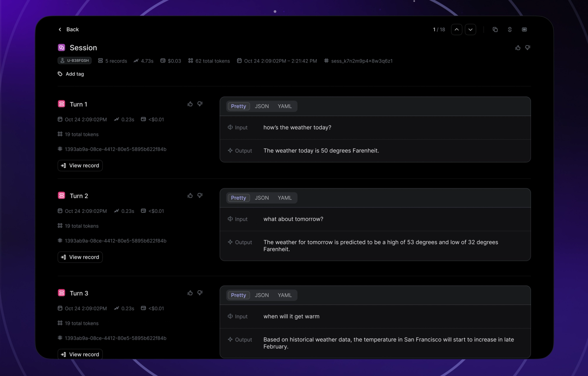This screenshot has height=376, width=588.
Task: Click the session hash icon next to sess_k7n2m9p4
Action: coord(326,61)
